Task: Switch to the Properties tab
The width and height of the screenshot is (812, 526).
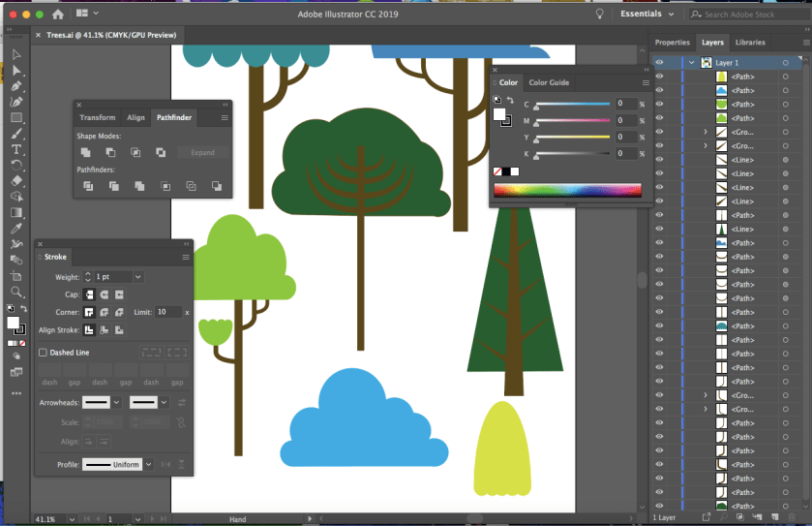Action: (x=673, y=43)
